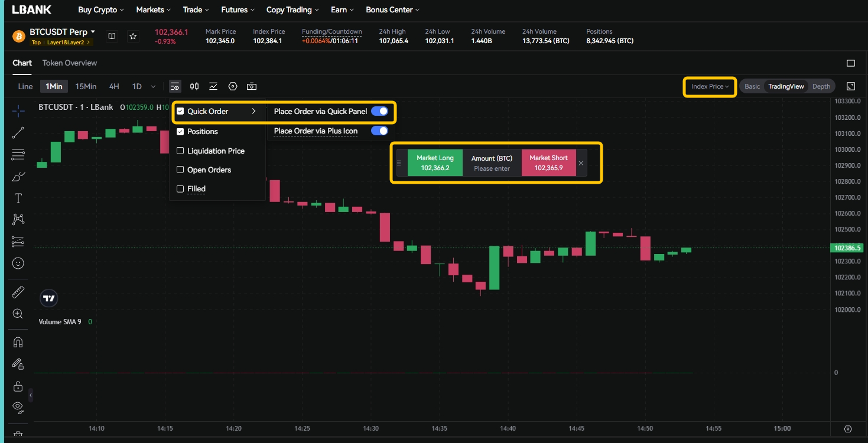Click the Amount (BTC) input field

[x=492, y=168]
